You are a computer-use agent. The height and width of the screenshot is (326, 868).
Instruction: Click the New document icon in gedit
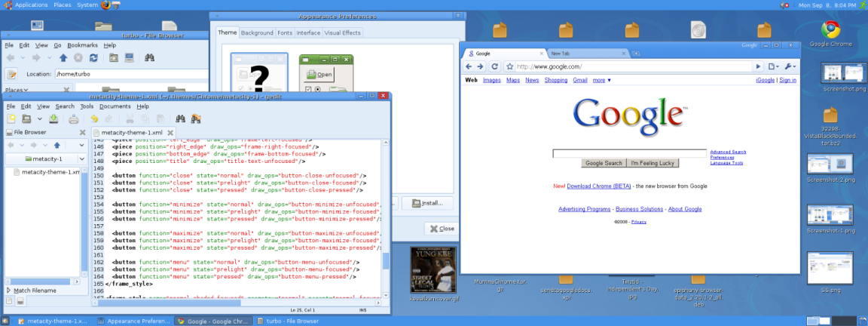(x=11, y=118)
